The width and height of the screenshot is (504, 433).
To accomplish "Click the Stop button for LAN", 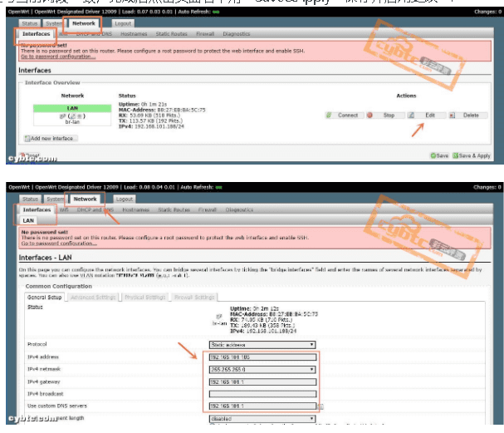I will click(x=385, y=116).
